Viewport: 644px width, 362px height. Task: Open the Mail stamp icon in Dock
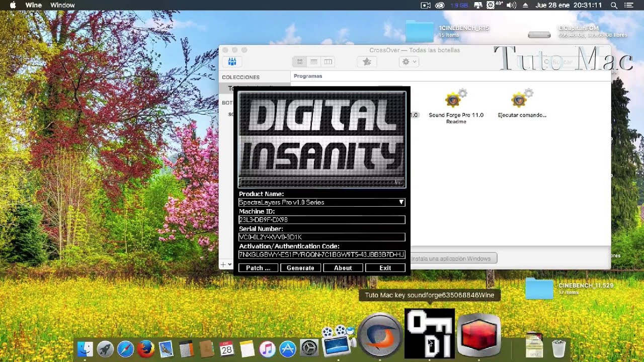[x=166, y=348]
